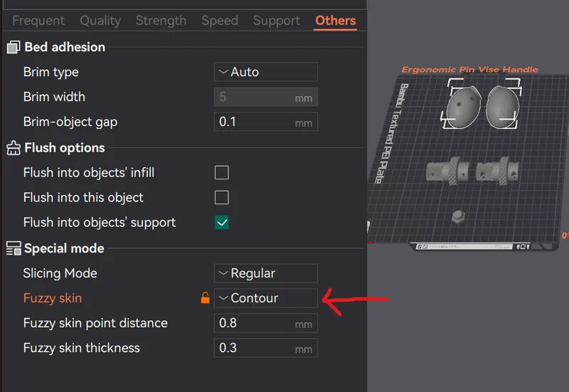The width and height of the screenshot is (569, 392).
Task: Click the Special mode section icon
Action: (14, 248)
